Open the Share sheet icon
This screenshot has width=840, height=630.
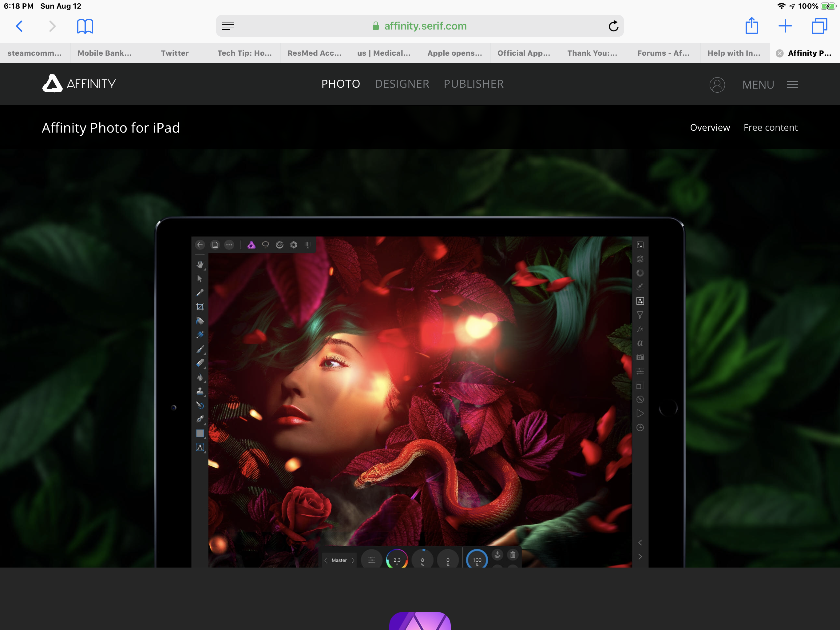coord(751,26)
